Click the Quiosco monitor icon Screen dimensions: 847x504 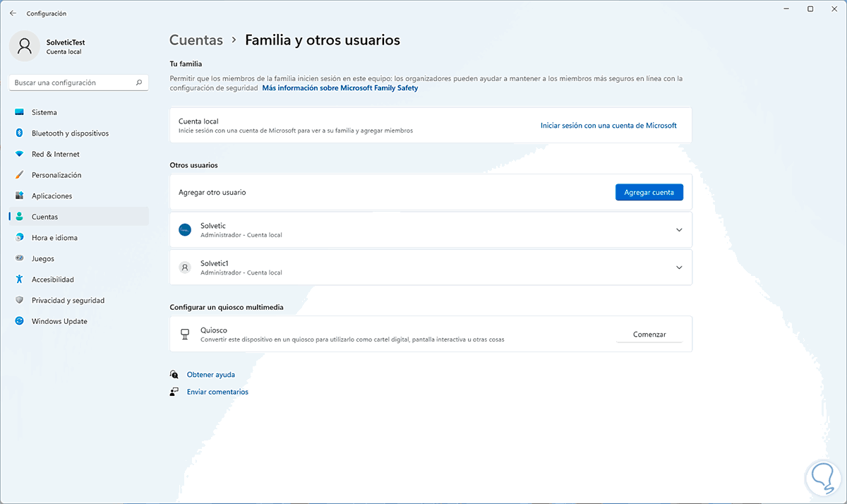pyautogui.click(x=185, y=334)
